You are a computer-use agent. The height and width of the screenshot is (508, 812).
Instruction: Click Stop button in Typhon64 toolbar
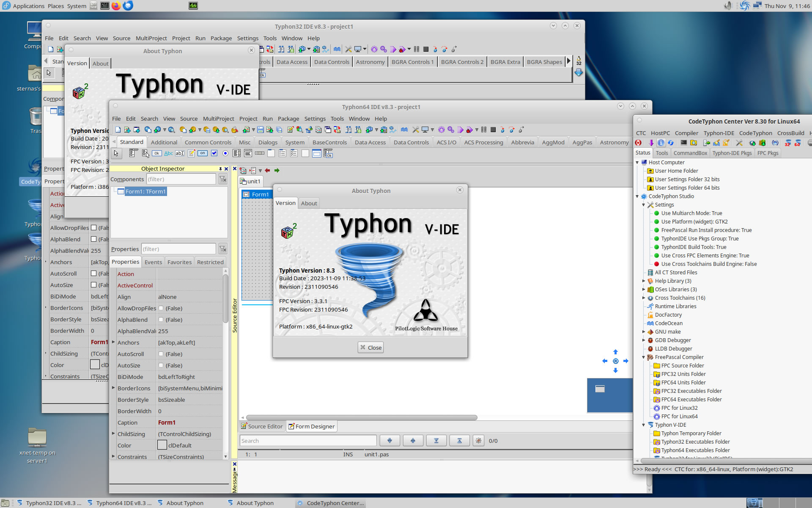[493, 130]
